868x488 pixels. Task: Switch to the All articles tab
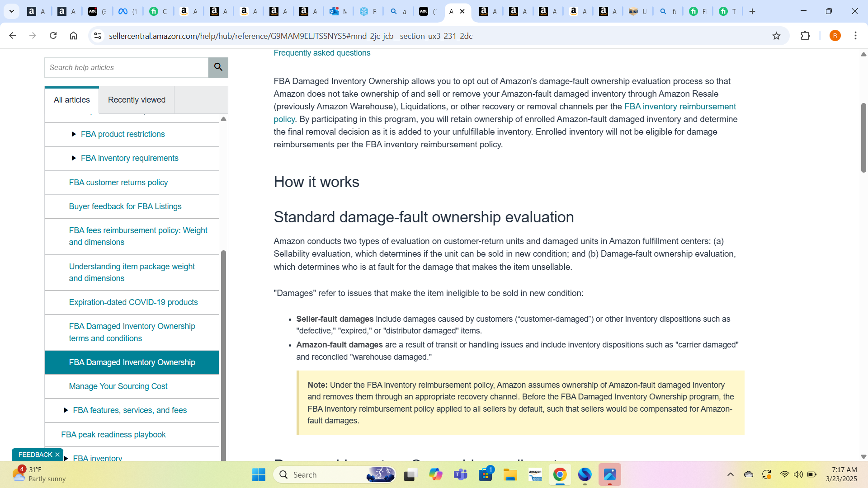[x=72, y=100]
